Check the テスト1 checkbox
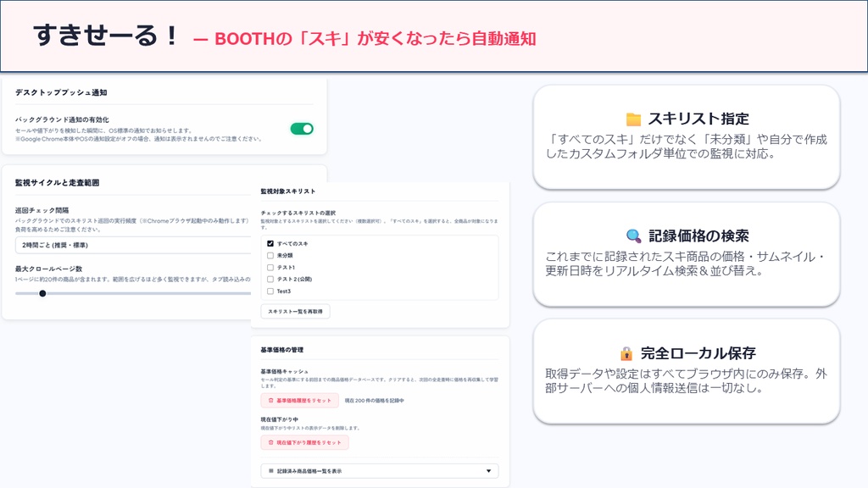This screenshot has height=488, width=868. tap(270, 267)
